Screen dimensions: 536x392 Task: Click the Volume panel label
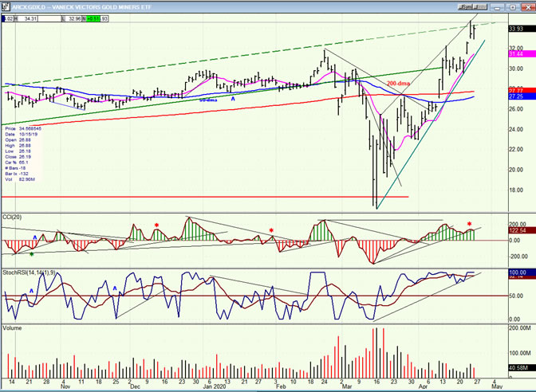[12, 327]
